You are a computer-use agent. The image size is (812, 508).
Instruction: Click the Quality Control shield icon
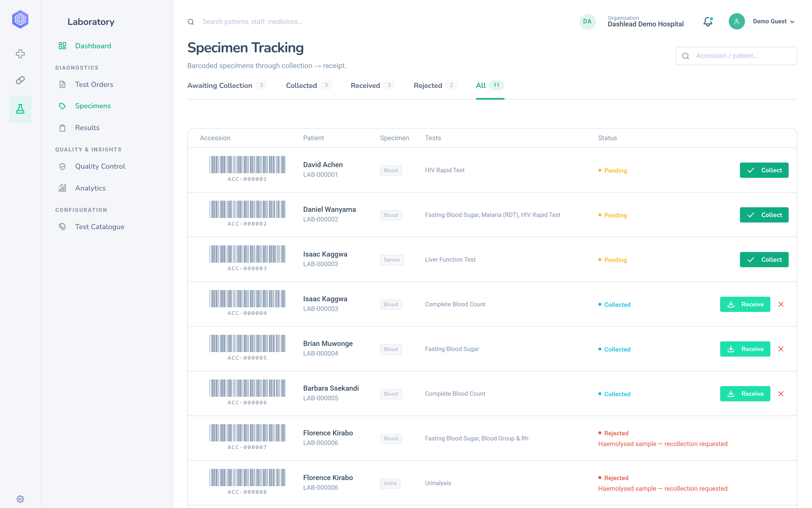pos(62,167)
